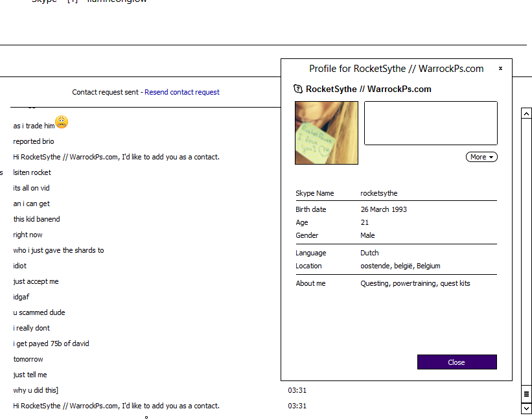
Task: Click the bold name 'RocketSythe // WarrockPs.com'
Action: coord(369,89)
